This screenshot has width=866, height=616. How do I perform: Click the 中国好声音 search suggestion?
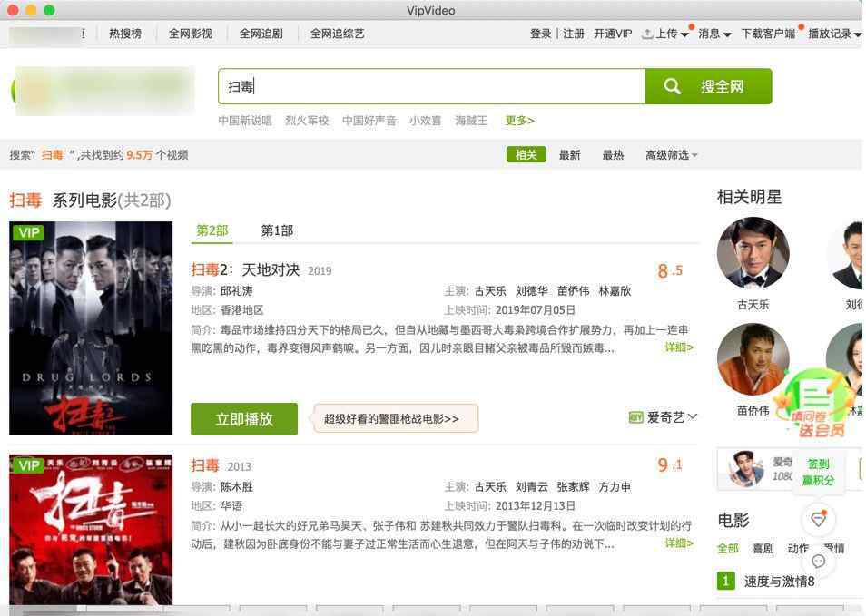point(369,121)
